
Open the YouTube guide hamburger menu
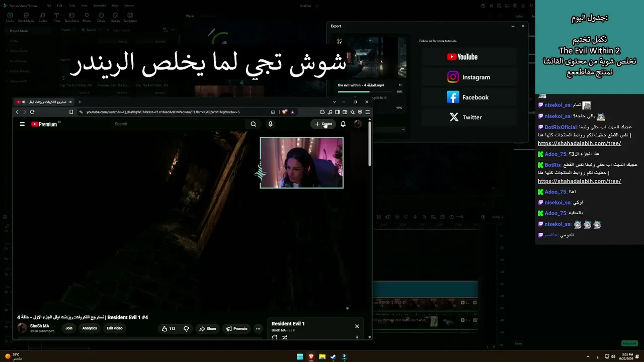pyautogui.click(x=22, y=124)
